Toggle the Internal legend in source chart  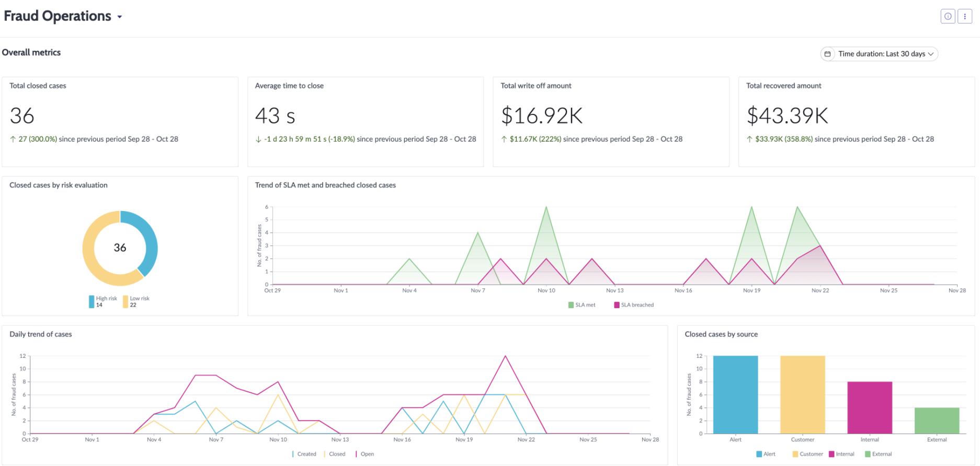tap(841, 454)
